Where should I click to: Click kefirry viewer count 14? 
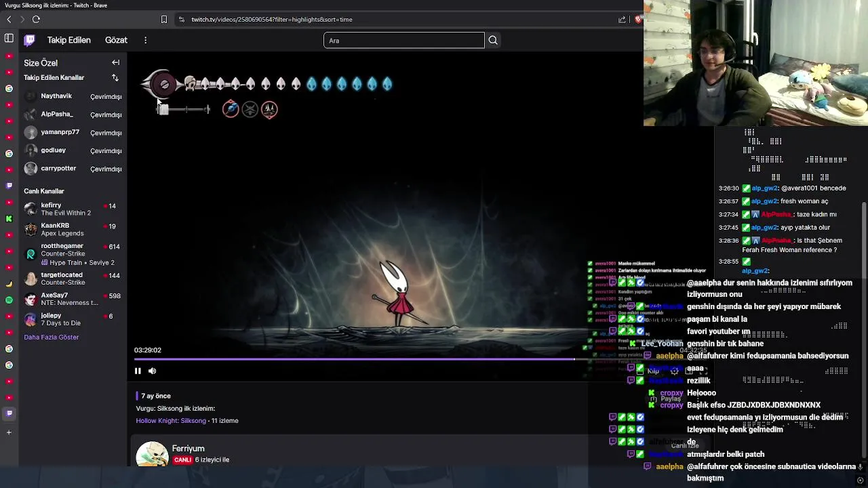[x=112, y=206]
